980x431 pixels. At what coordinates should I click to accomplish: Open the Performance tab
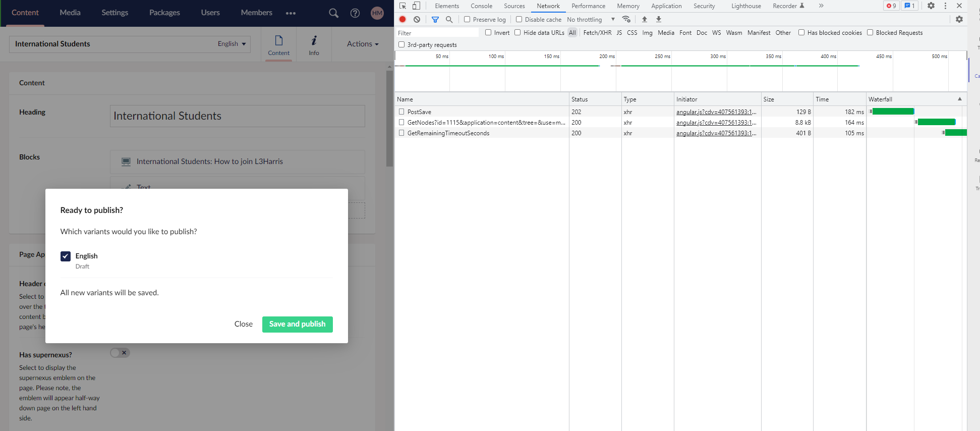589,6
